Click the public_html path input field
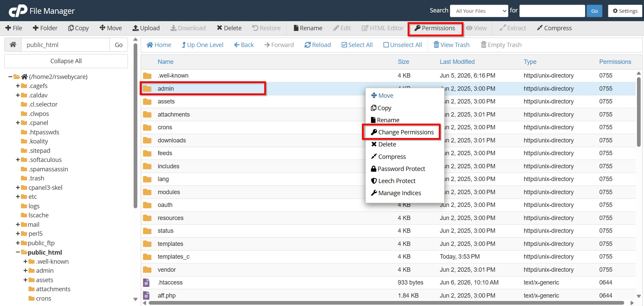Screen dimensions: 644x306 click(x=65, y=45)
